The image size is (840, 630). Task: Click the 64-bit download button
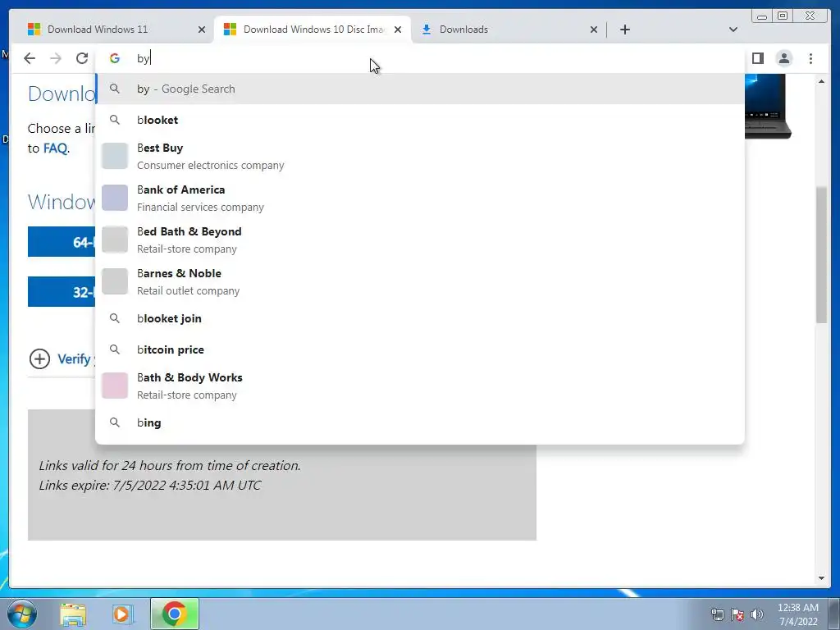62,242
